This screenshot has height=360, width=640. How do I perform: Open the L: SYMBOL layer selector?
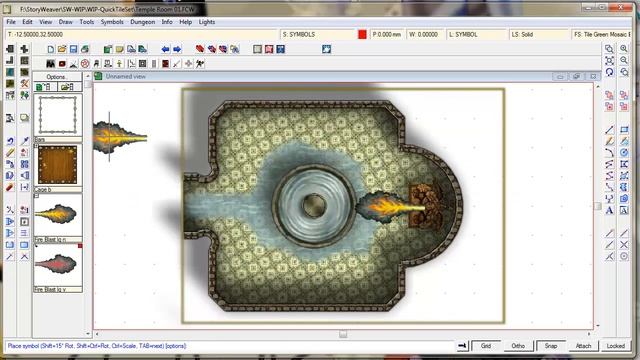477,35
